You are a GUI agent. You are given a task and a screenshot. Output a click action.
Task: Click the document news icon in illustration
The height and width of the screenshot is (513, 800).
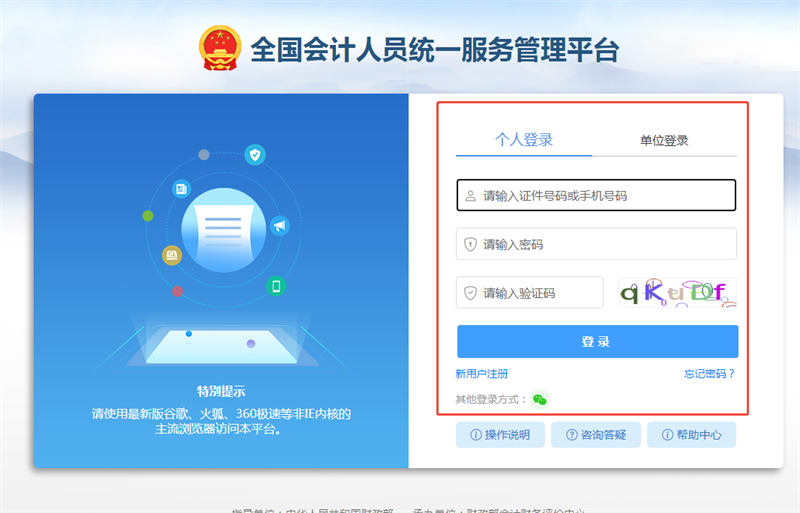point(181,189)
